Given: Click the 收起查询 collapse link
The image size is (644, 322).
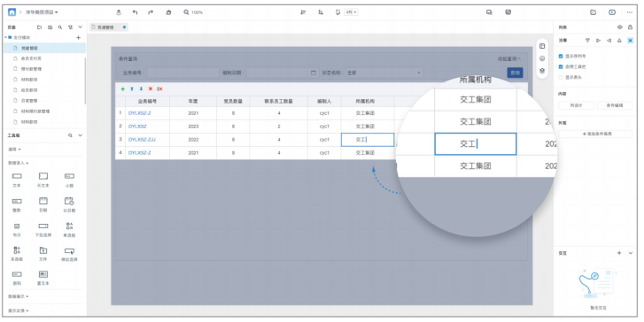Looking at the screenshot, I should pos(509,59).
